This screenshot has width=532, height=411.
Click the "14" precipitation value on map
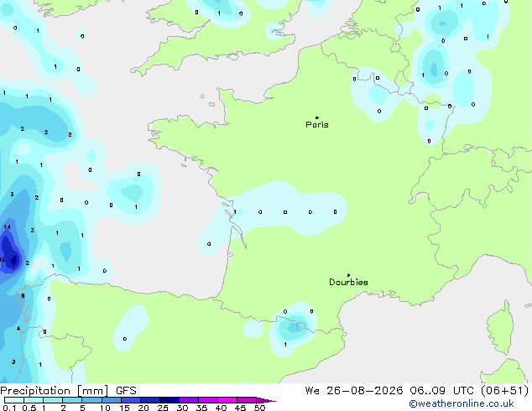pos(7,227)
